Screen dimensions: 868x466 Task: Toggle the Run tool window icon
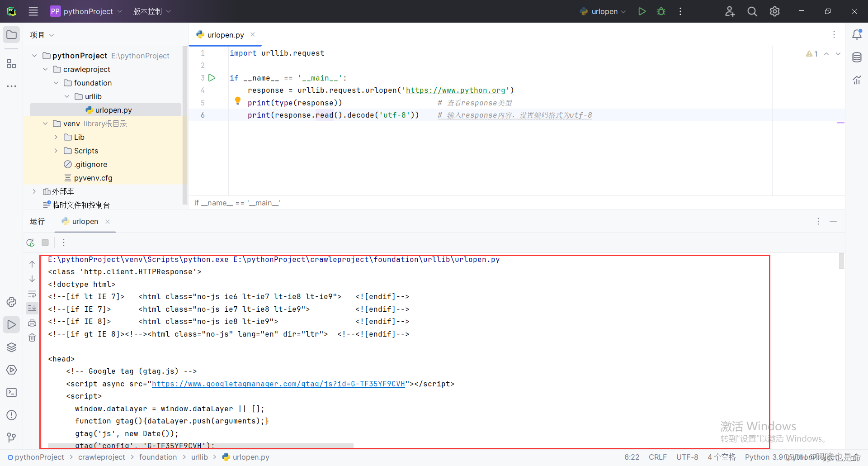(12, 325)
